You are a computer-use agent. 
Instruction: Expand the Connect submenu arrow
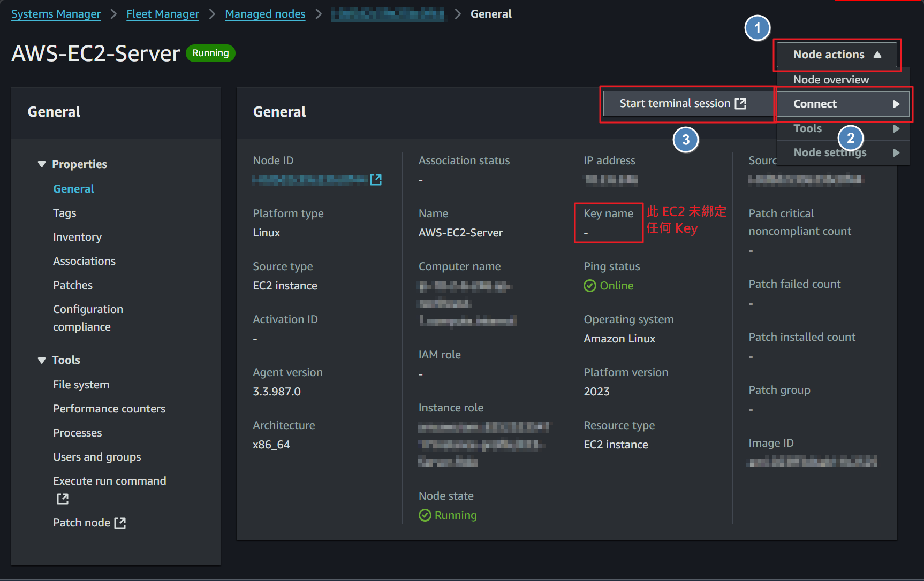point(896,104)
